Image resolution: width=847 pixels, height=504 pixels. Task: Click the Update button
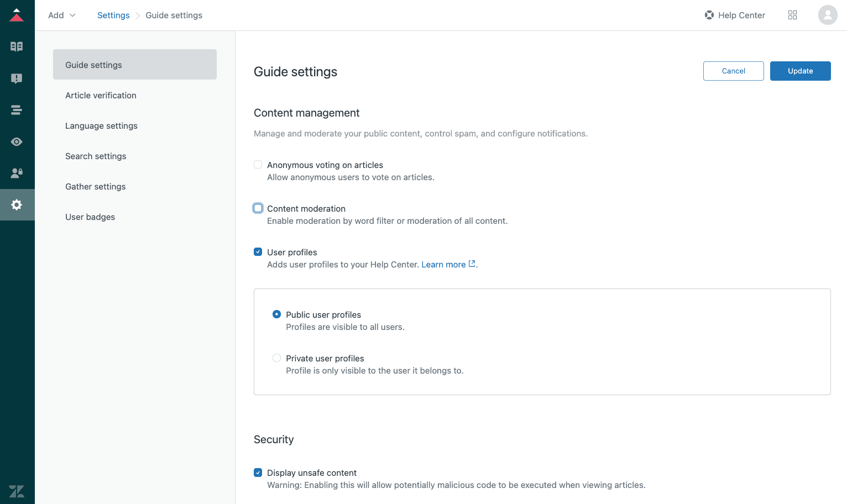[x=800, y=71]
